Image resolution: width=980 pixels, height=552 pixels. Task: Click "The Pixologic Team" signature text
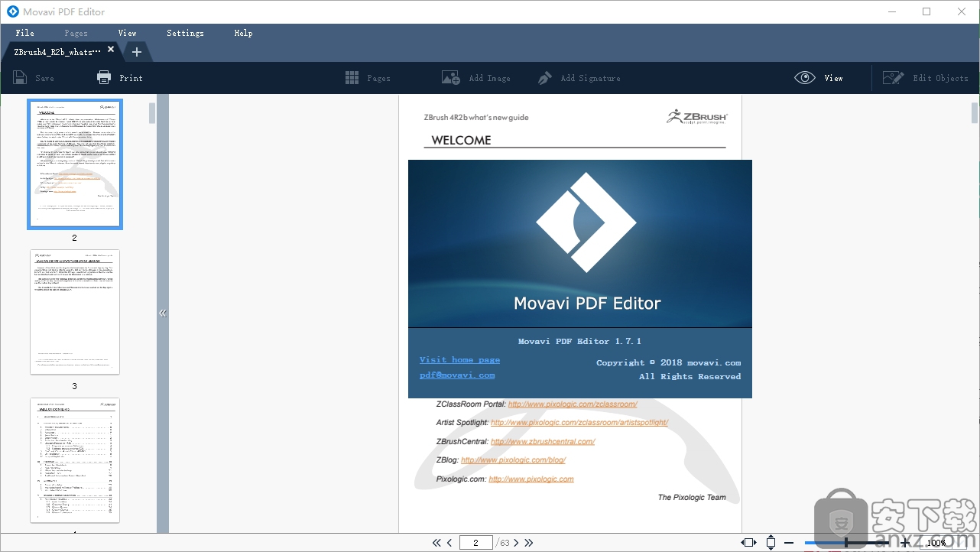pyautogui.click(x=692, y=497)
